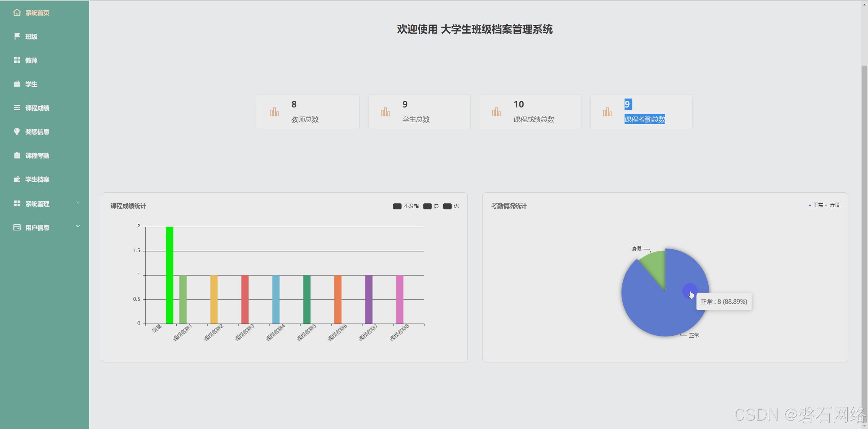This screenshot has height=429, width=868.
Task: Collapse 系统管理 using its chevron arrow
Action: point(78,203)
